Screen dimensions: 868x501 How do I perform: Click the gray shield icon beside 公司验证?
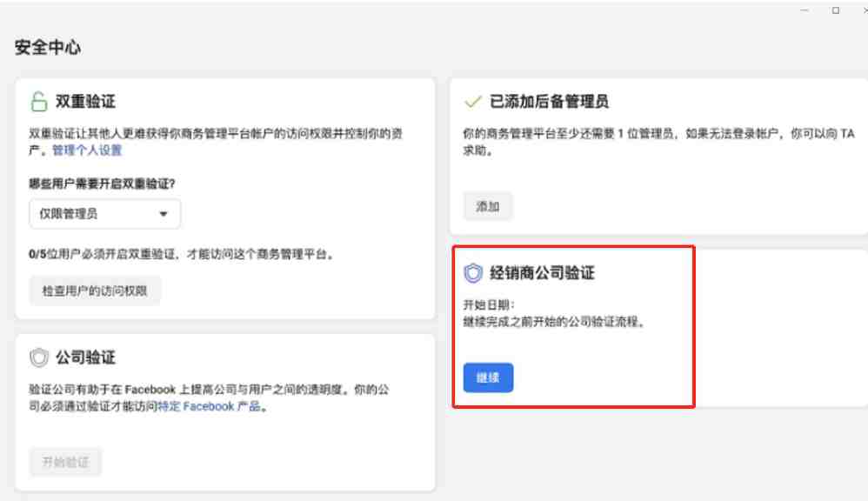pos(39,357)
